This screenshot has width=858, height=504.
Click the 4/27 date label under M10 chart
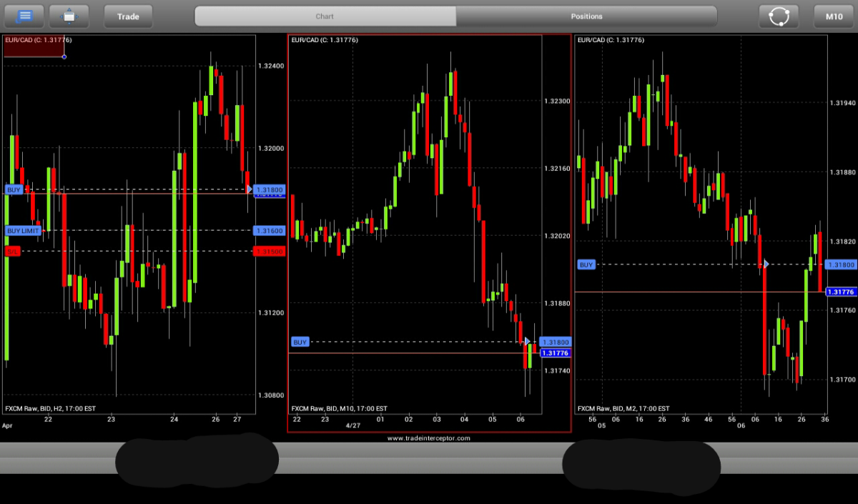tap(353, 425)
